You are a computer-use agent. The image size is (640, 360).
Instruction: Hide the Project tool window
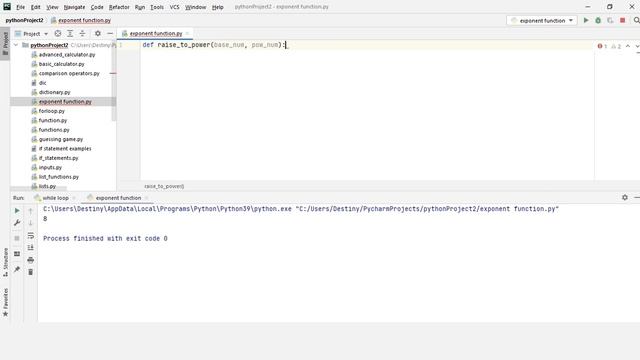110,33
